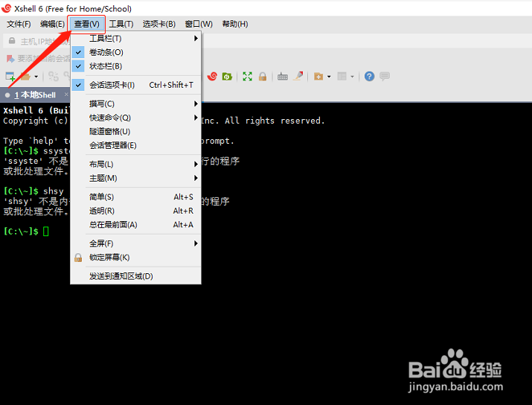Click the folder with plus toolbar icon
This screenshot has width=532, height=405.
(318, 77)
